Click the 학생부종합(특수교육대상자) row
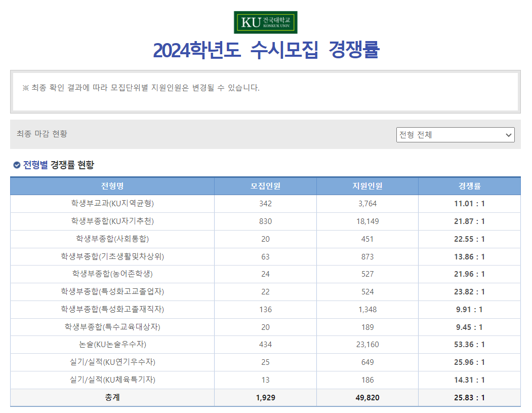Viewport: 532px width, 413px height. click(111, 327)
